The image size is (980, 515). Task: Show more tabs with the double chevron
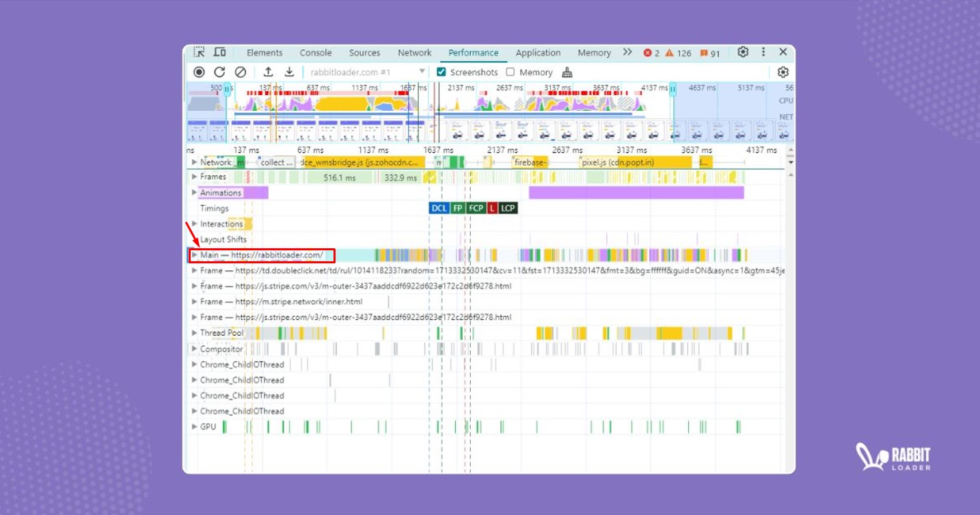pos(627,53)
